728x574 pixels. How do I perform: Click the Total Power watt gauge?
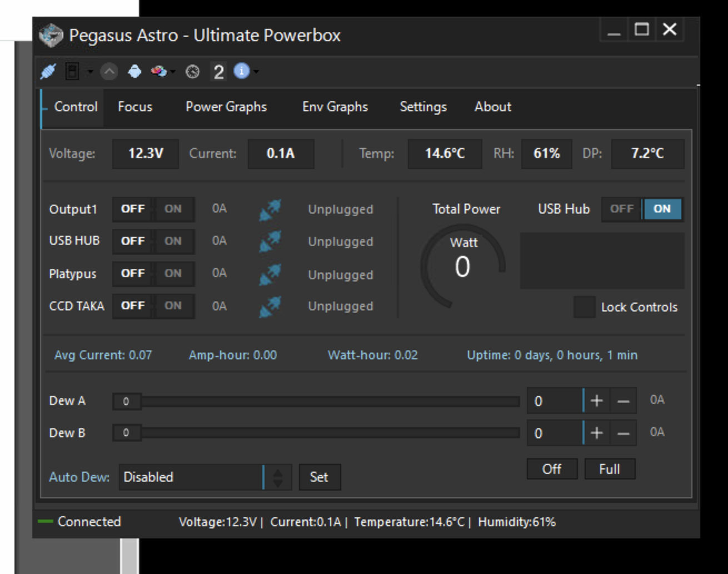[x=463, y=266]
